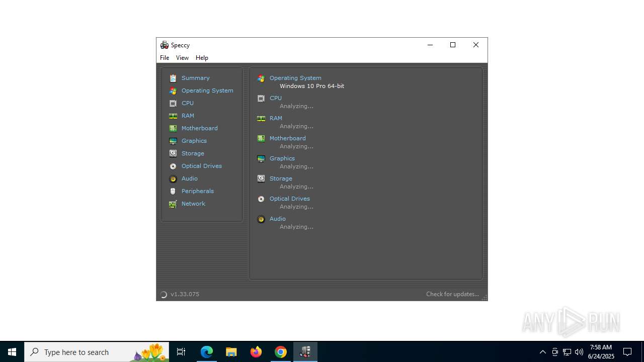Click the Graphics monitor icon in sidebar
This screenshot has height=362, width=644.
pyautogui.click(x=173, y=141)
